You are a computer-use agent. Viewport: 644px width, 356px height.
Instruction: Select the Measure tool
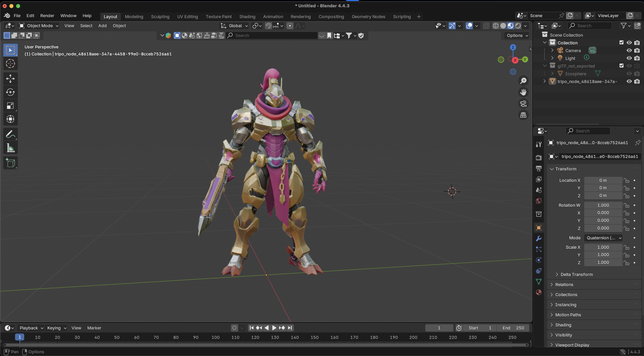(x=10, y=148)
